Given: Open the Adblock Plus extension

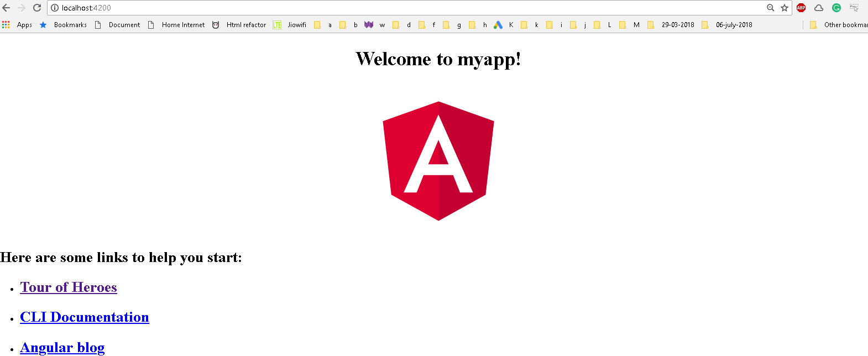Looking at the screenshot, I should click(801, 8).
